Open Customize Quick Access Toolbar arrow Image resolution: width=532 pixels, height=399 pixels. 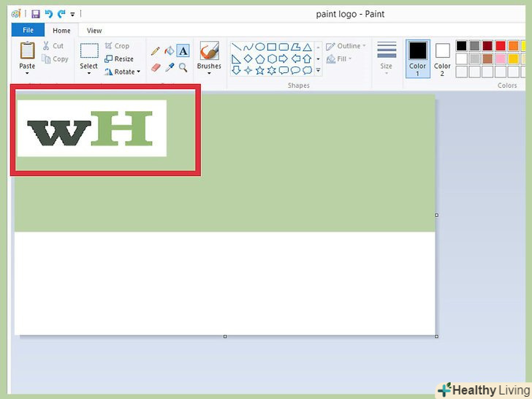point(72,15)
